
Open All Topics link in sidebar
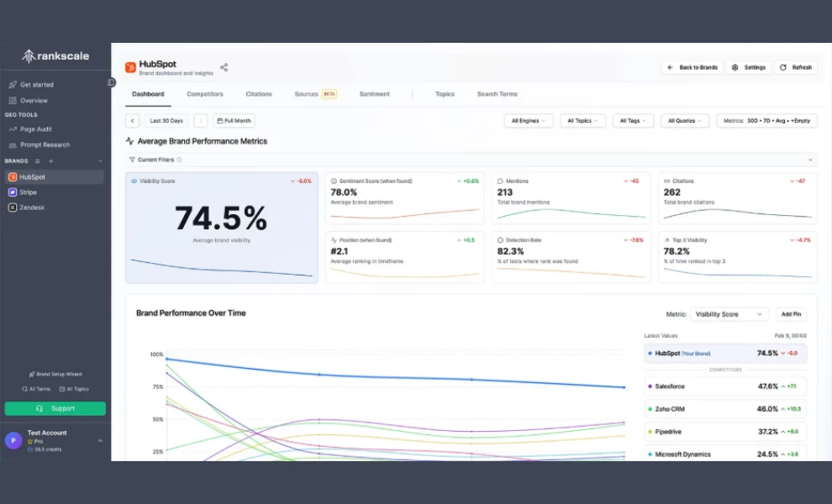point(74,389)
